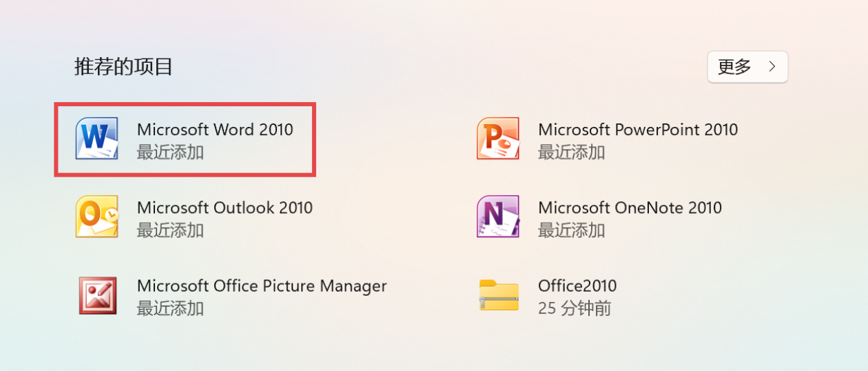Launch the orange PowerPoint 2010 icon
868x371 pixels.
point(497,139)
